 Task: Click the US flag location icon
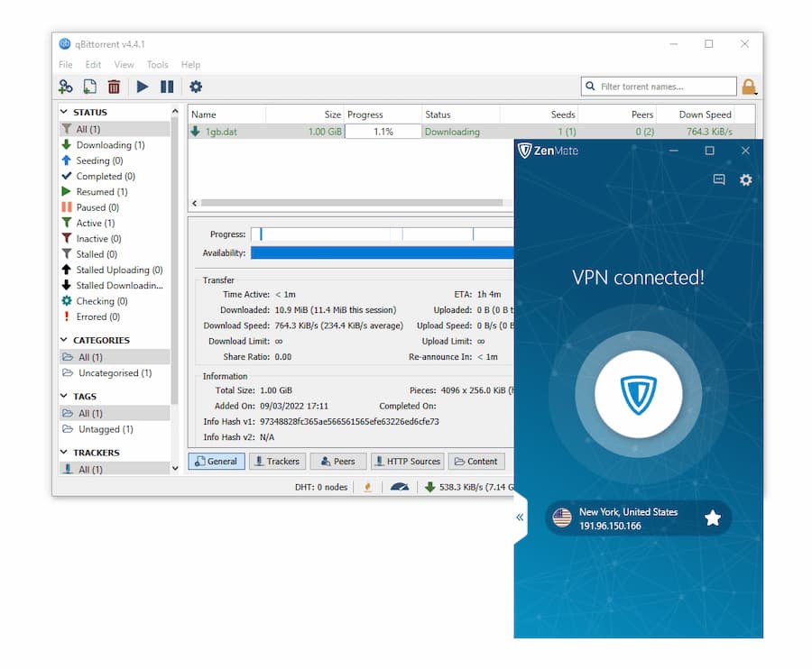coord(562,518)
